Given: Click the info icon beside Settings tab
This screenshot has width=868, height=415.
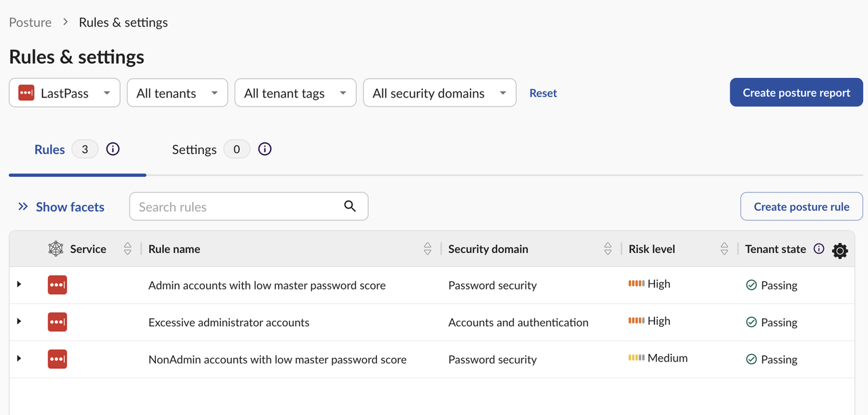Looking at the screenshot, I should click(265, 149).
